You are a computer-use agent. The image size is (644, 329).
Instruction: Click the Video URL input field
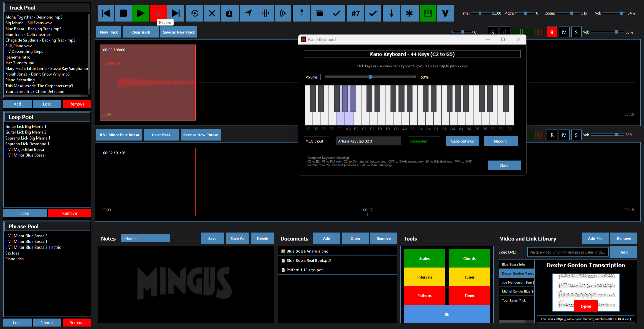567,252
